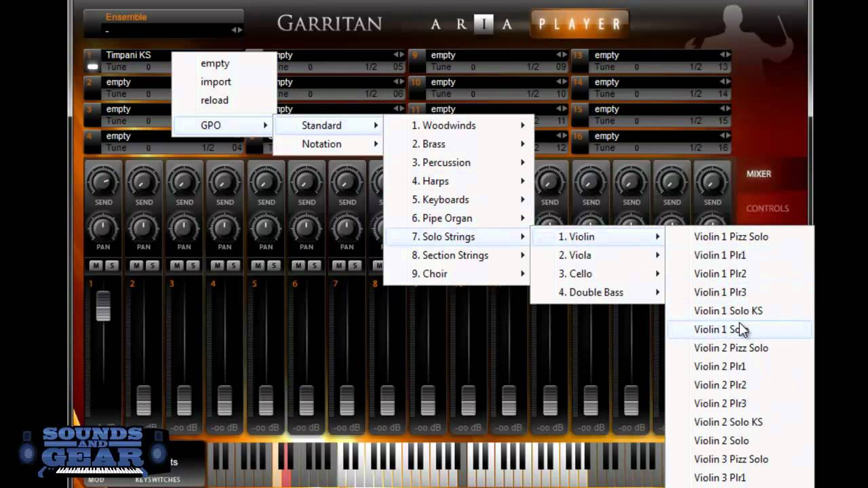This screenshot has width=868, height=488.
Task: Switch to the CONTROLS tab
Action: (768, 209)
